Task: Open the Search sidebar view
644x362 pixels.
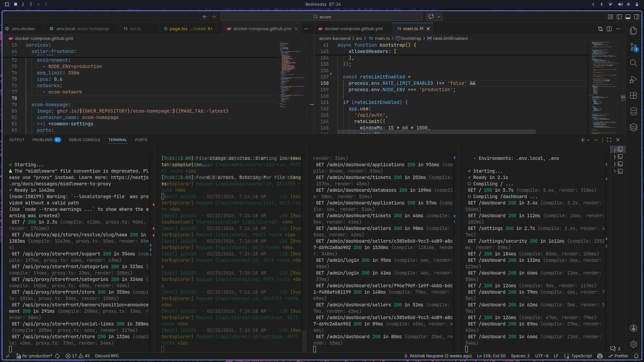Action: tap(634, 63)
